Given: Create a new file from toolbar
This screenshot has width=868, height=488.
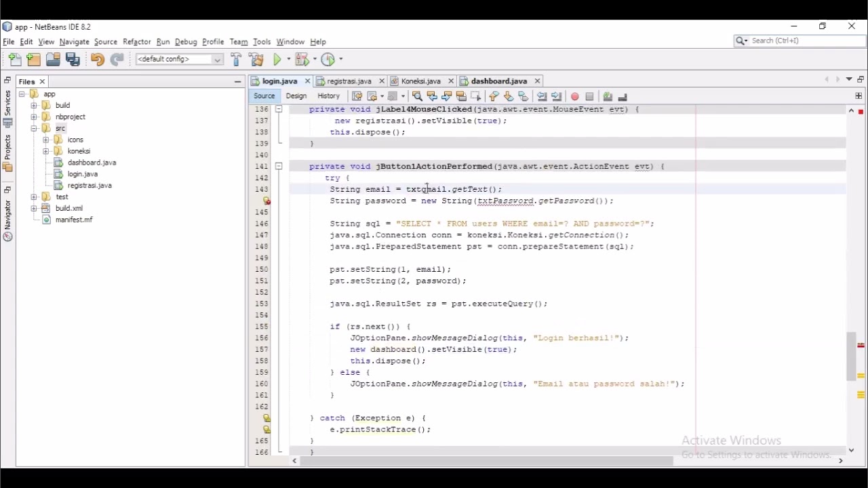Looking at the screenshot, I should (x=14, y=60).
